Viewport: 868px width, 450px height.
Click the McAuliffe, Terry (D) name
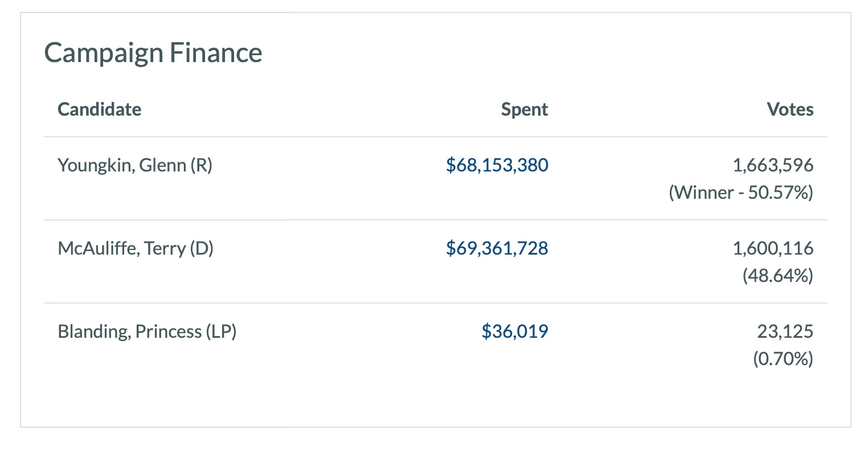pos(136,249)
